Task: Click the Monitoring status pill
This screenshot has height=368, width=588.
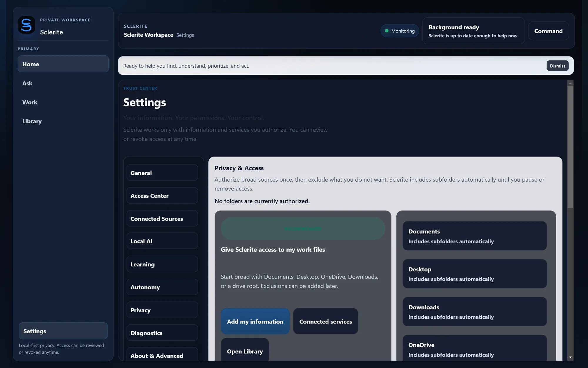Action: [400, 31]
